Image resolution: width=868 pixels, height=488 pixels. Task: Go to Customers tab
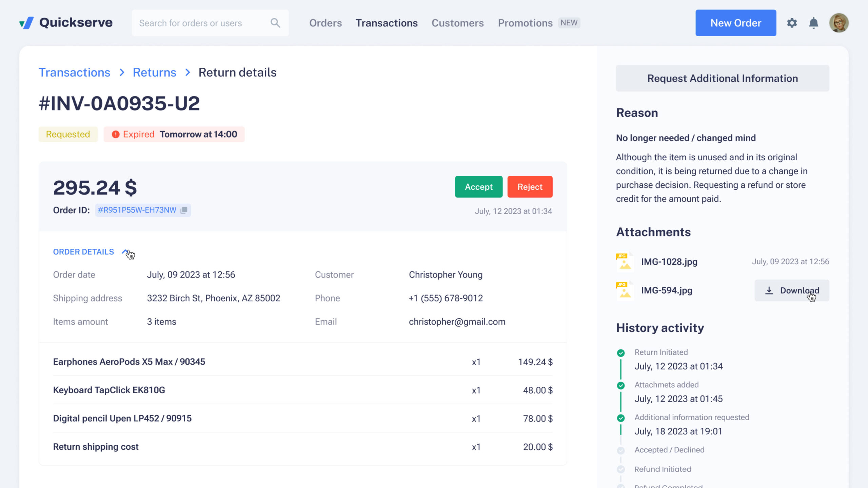tap(457, 23)
